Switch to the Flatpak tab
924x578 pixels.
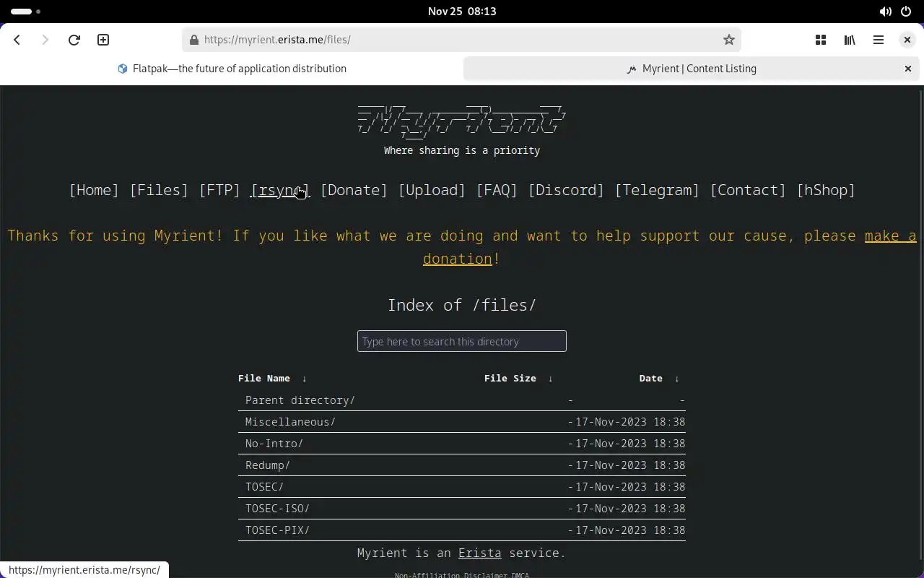pyautogui.click(x=232, y=69)
